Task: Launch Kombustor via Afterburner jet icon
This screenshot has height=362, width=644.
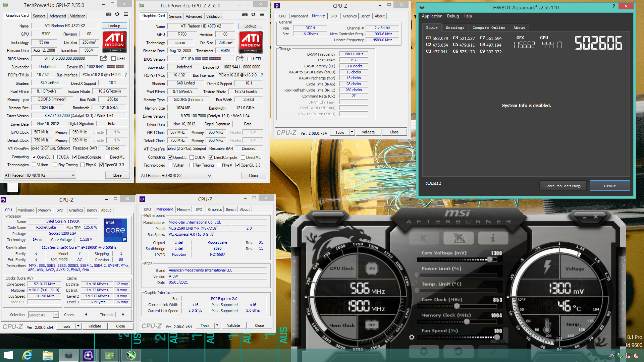Action: click(x=459, y=238)
